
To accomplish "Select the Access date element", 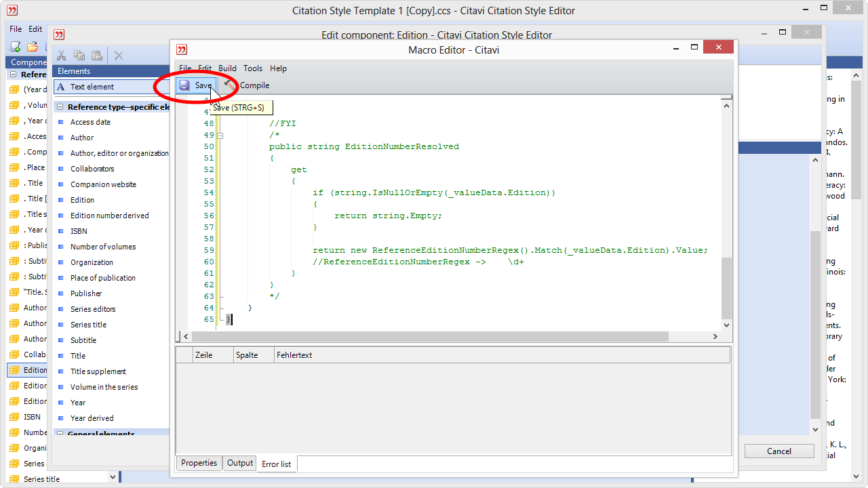I will pos(90,122).
